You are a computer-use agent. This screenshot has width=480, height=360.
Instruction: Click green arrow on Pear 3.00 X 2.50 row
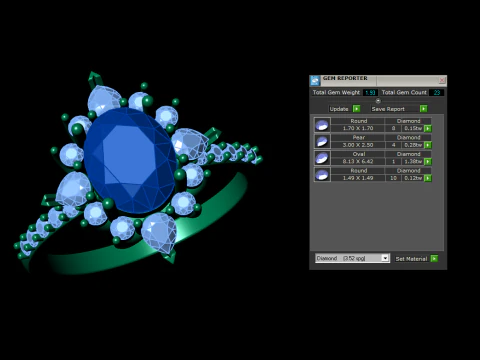coord(428,145)
